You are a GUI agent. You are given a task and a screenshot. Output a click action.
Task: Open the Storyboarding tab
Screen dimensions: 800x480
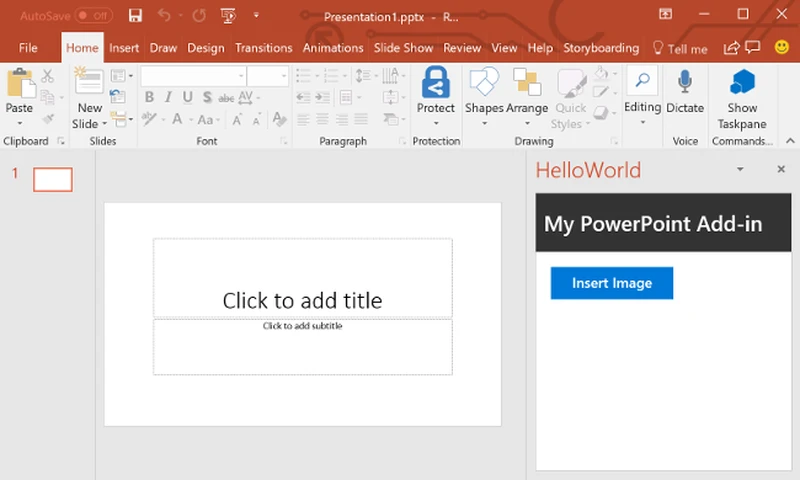coord(601,48)
